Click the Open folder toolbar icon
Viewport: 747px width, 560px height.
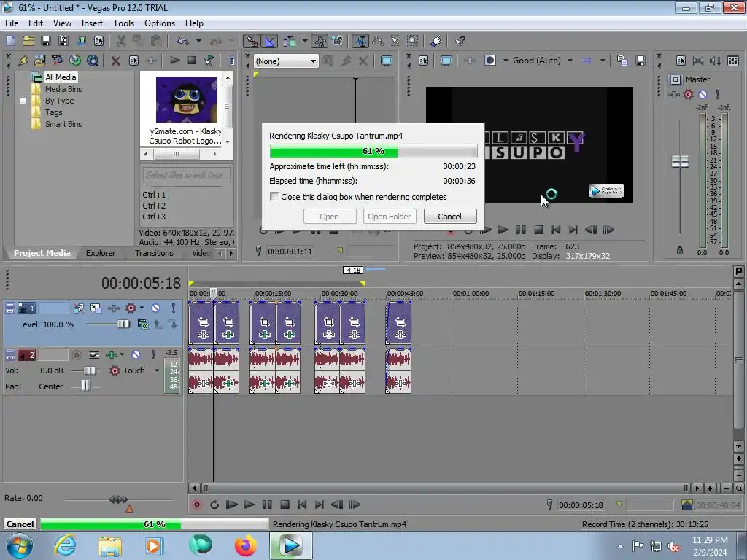tap(28, 41)
